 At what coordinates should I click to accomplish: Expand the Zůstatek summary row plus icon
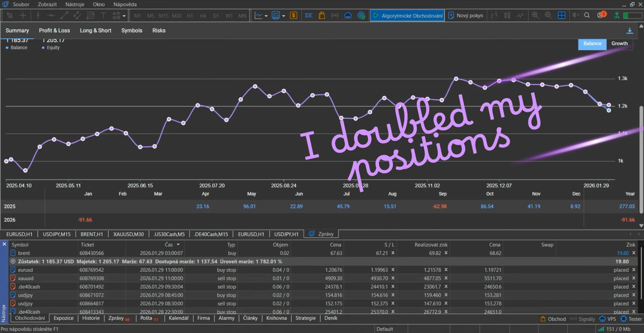click(x=13, y=261)
